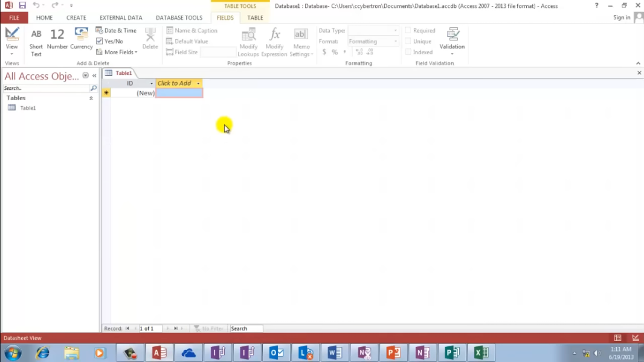Collapse the ribbon with the caret
The width and height of the screenshot is (644, 362).
click(x=638, y=63)
